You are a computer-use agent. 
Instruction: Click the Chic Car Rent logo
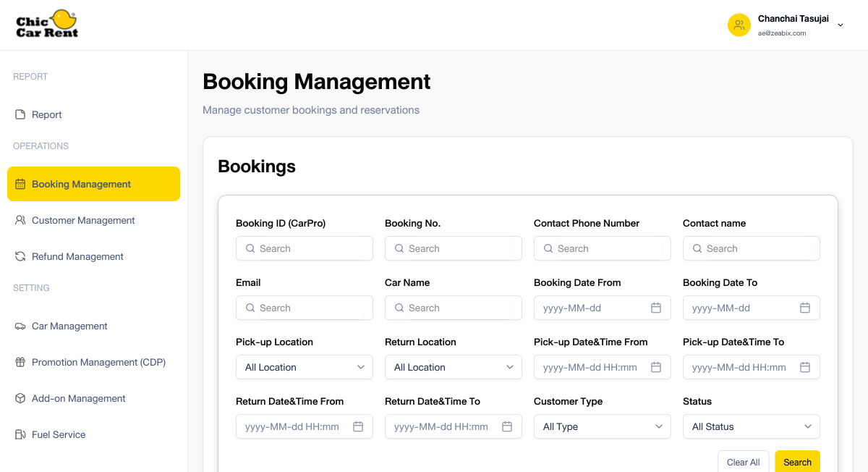point(47,24)
